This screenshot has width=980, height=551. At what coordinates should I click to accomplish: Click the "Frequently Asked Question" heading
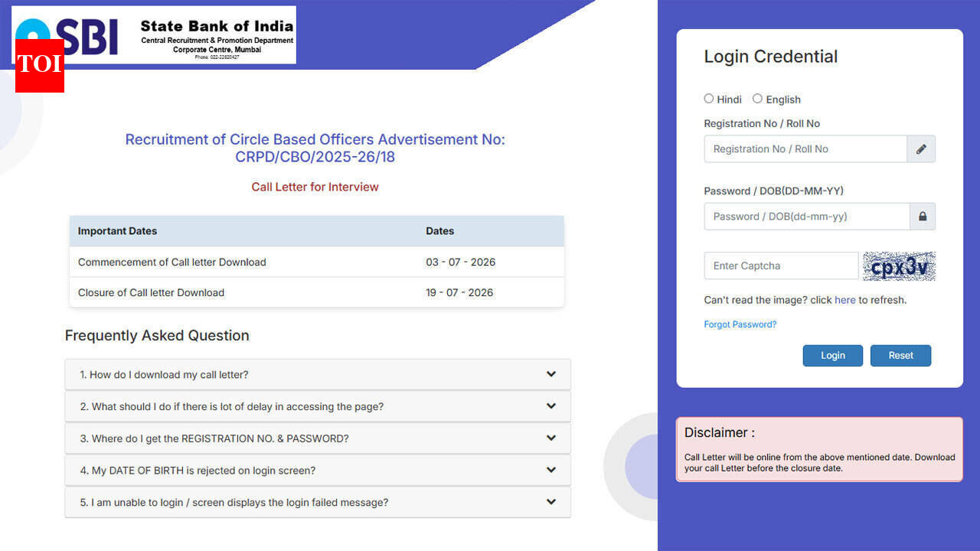click(x=157, y=335)
